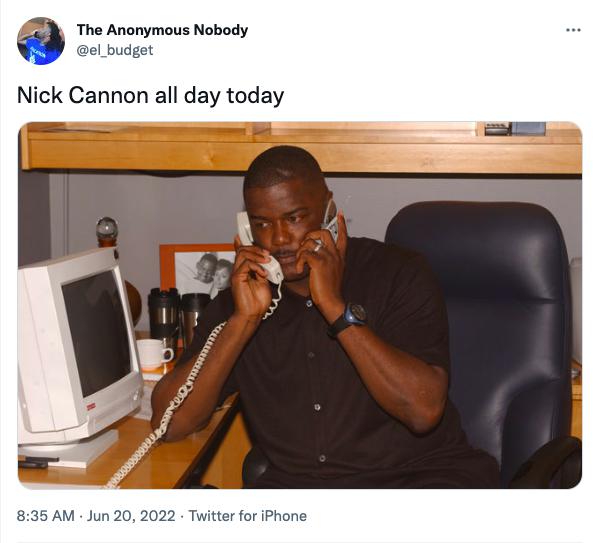599x543 pixels.
Task: Visit The Anonymous Nobody display name link
Action: [x=162, y=30]
